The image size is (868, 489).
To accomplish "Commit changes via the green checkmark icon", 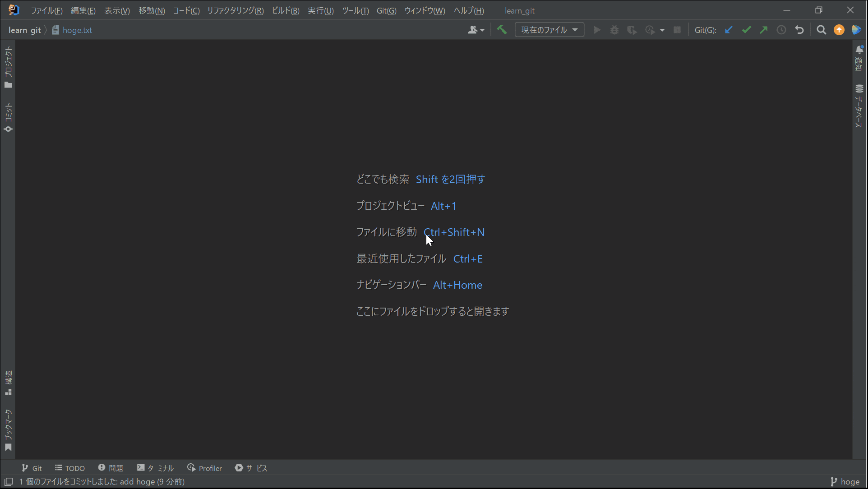I will click(x=746, y=30).
